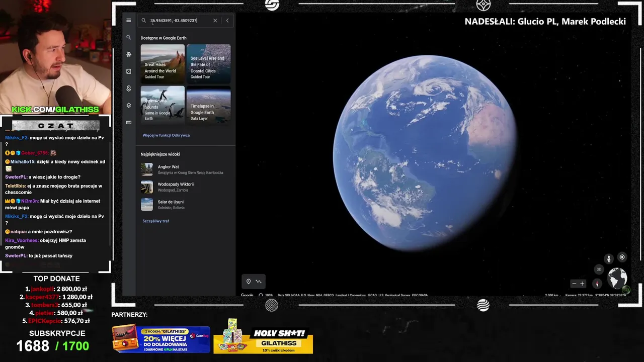Image resolution: width=644 pixels, height=362 pixels.
Task: Click the CZAT chat header
Action: (55, 126)
